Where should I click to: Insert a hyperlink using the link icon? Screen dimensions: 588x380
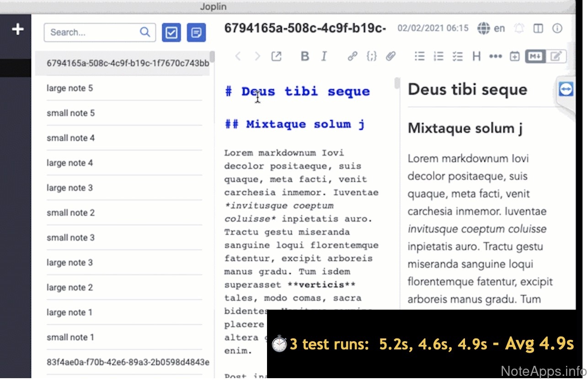(x=352, y=56)
